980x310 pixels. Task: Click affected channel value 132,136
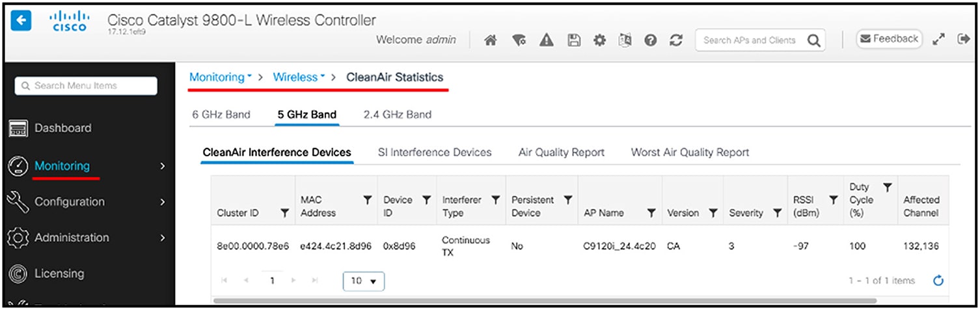tap(921, 247)
